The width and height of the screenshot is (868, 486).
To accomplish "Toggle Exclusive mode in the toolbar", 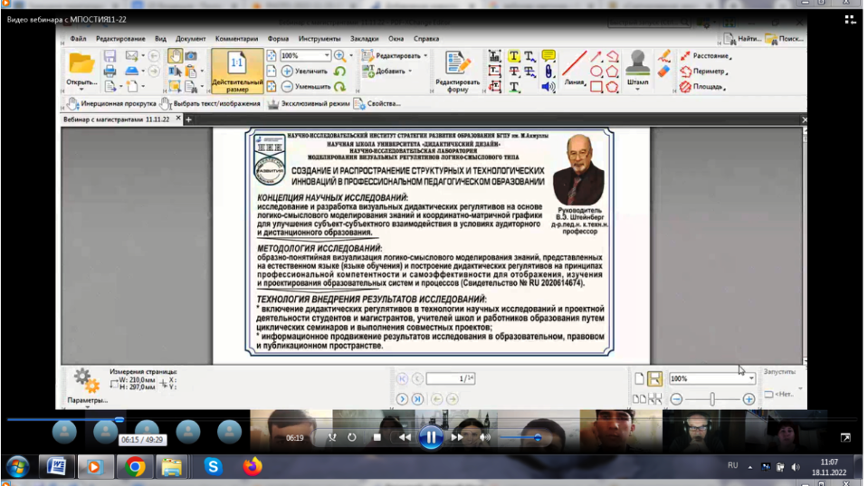I will [x=308, y=104].
